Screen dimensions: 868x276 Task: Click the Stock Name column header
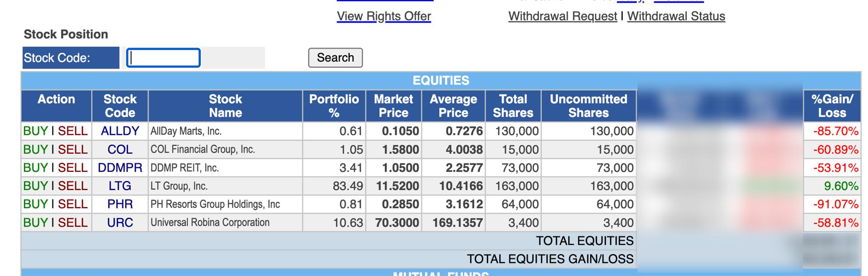[225, 106]
